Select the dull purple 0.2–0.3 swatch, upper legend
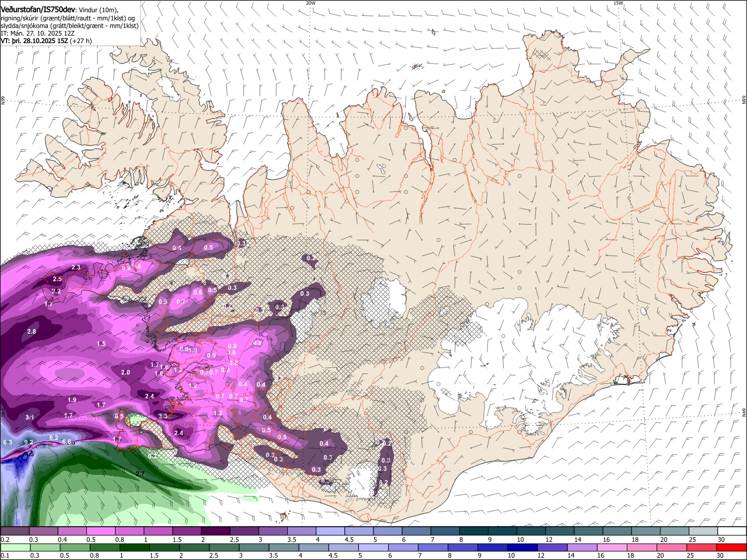The width and height of the screenshot is (747, 560). tap(15, 531)
